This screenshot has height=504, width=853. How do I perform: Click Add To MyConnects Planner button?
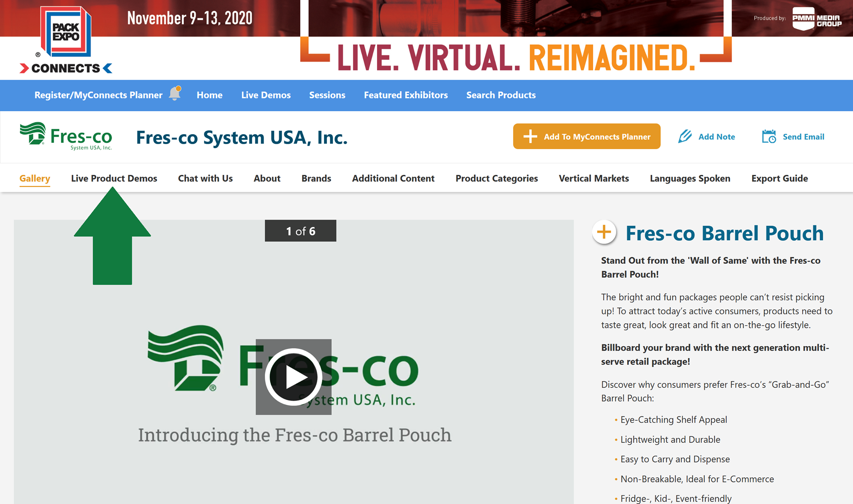point(586,136)
